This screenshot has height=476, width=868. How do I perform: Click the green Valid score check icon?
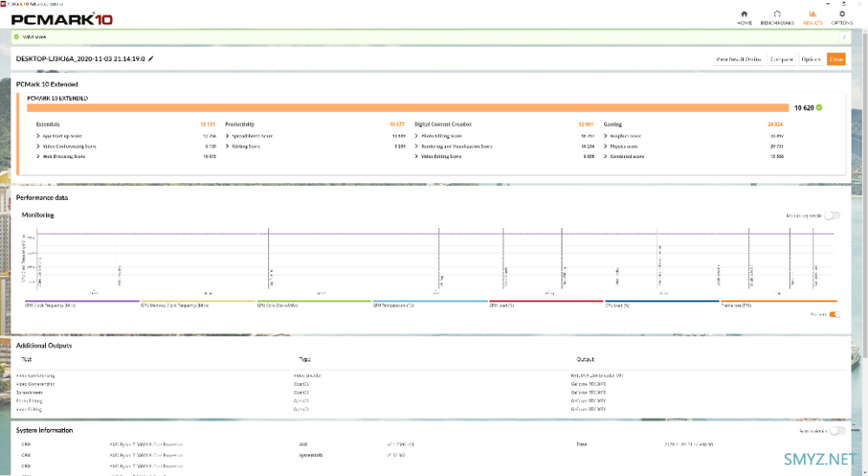pos(16,37)
